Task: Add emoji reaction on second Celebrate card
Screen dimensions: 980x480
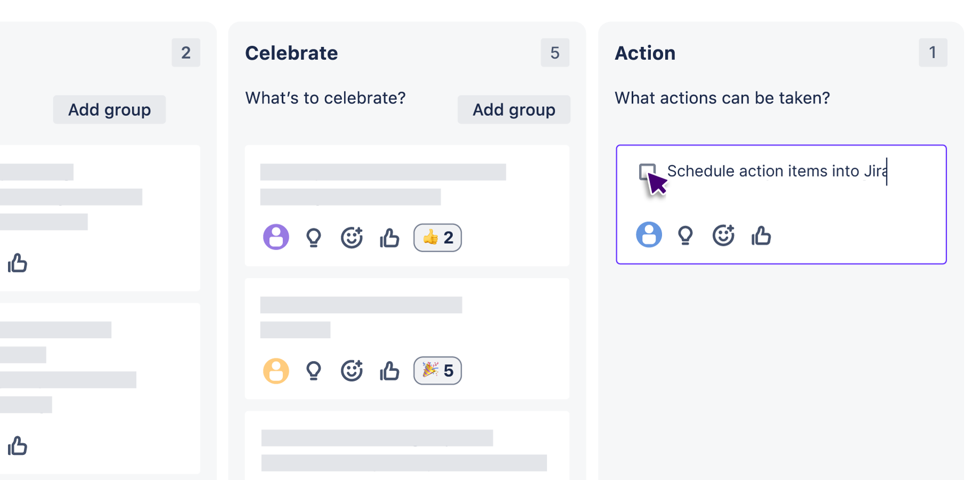Action: 352,371
